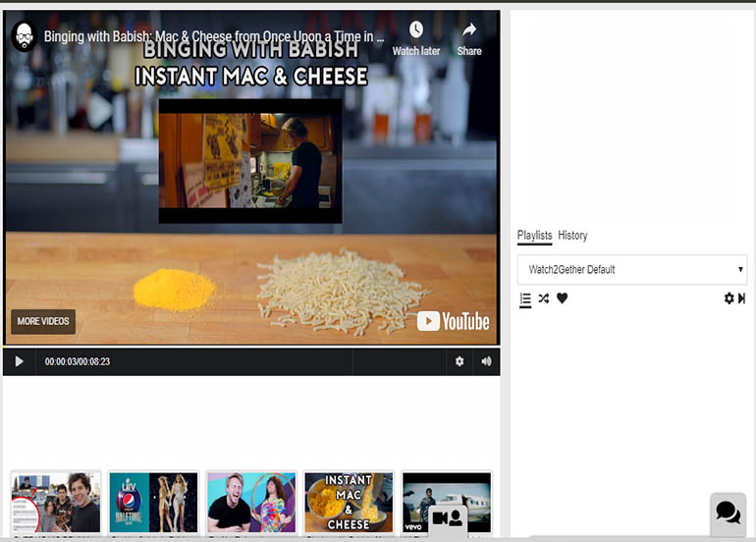Select the laughing man colorful thumbnail
The height and width of the screenshot is (542, 756).
(251, 503)
